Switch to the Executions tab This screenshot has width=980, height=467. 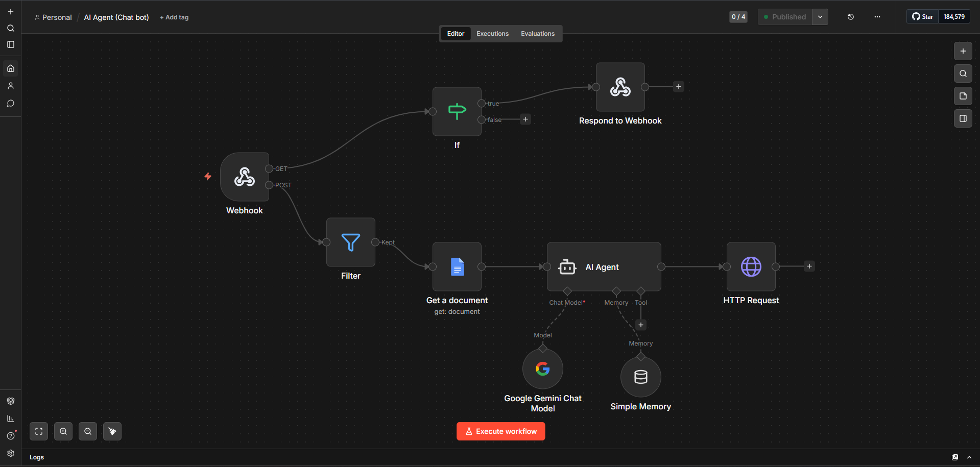pyautogui.click(x=492, y=34)
